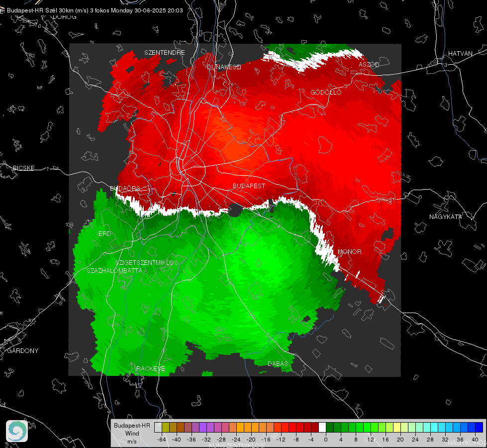Click the 'BUDAORS' town label
Screen dimensions: 487x448
125,188
